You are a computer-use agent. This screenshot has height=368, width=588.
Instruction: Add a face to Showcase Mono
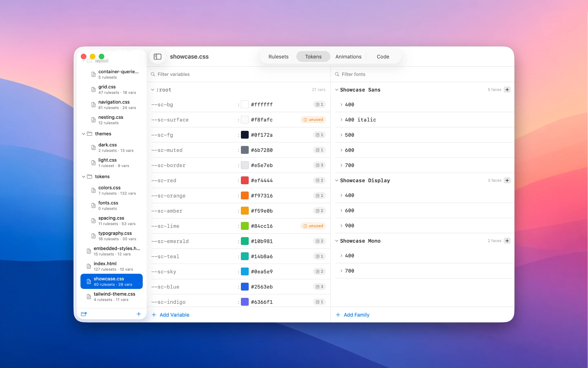[x=507, y=241]
